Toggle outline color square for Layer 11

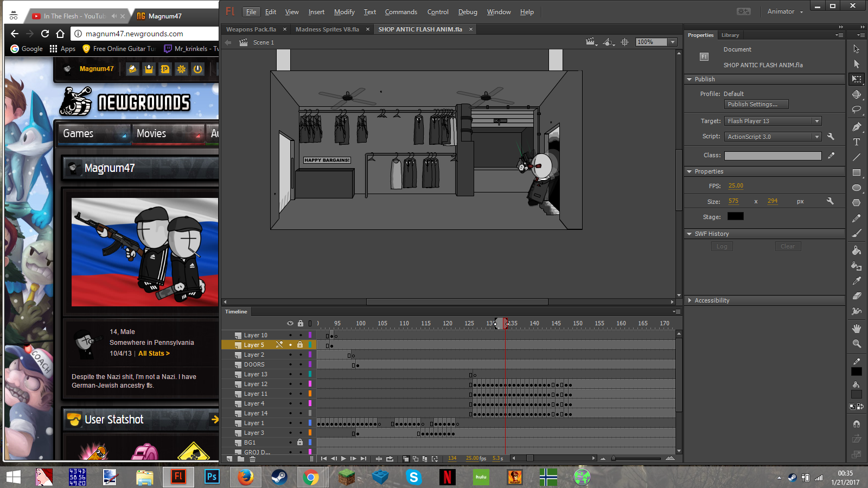(x=310, y=394)
